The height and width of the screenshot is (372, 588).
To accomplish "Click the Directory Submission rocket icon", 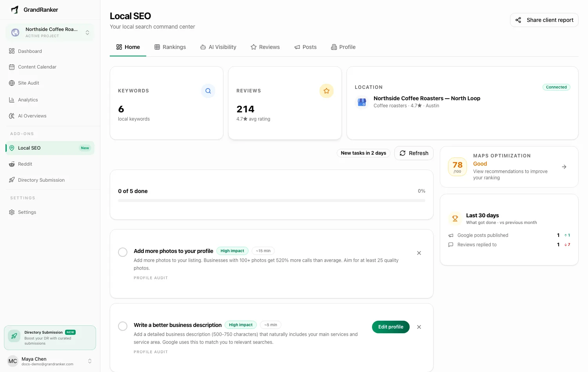I will pyautogui.click(x=12, y=180).
